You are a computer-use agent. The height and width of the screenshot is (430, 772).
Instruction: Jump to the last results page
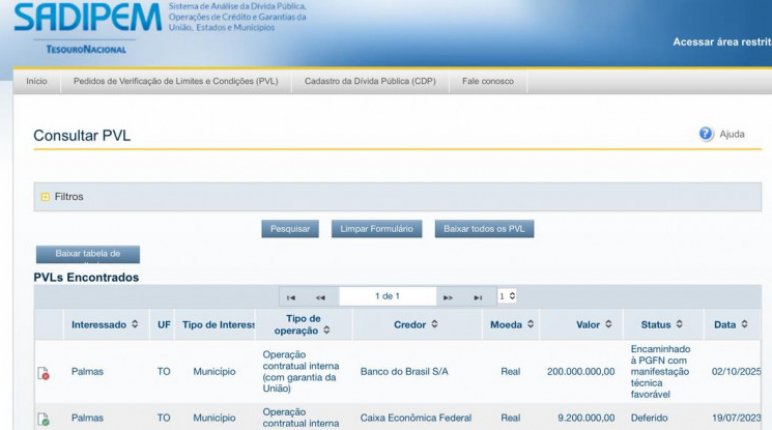click(478, 297)
